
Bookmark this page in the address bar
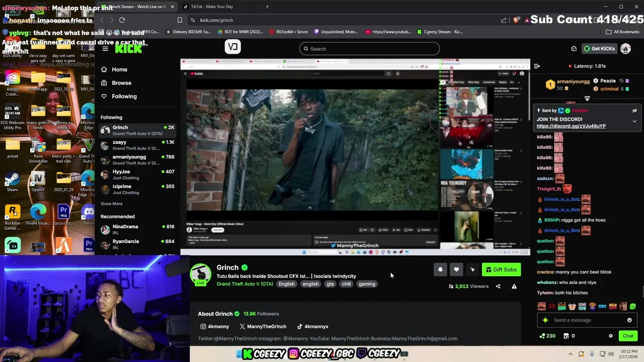180,20
